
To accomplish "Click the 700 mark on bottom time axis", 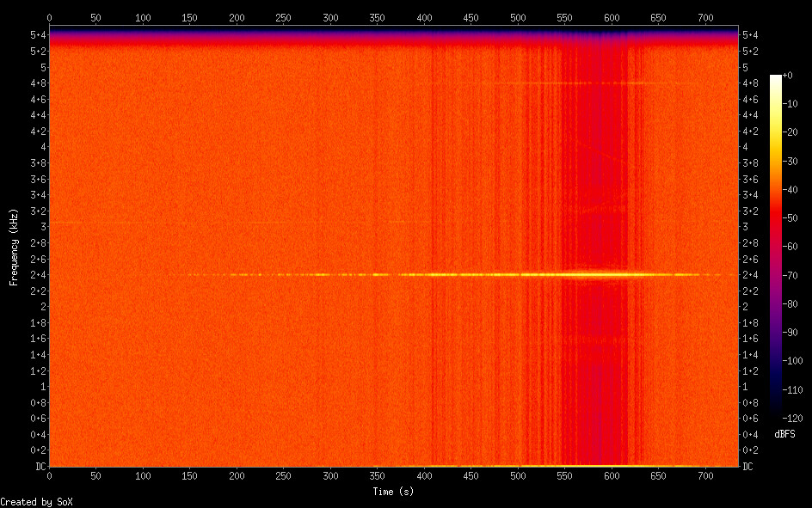I will 705,475.
